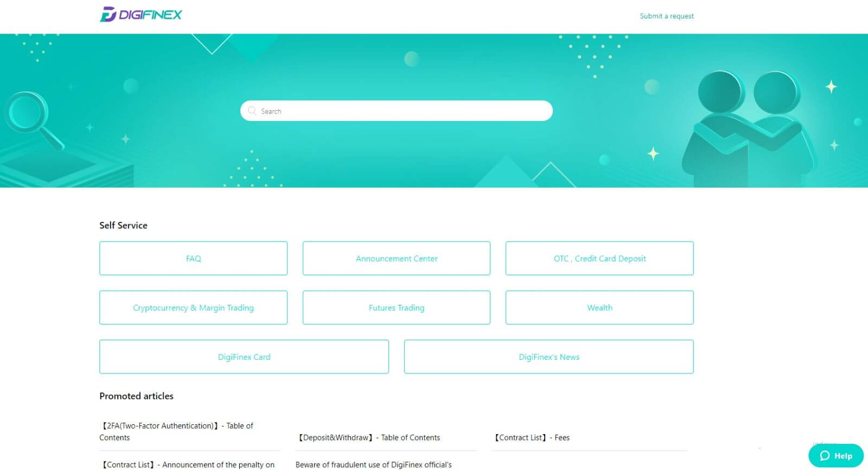This screenshot has width=868, height=471.
Task: Open the fraudulent use warning article
Action: 373,464
